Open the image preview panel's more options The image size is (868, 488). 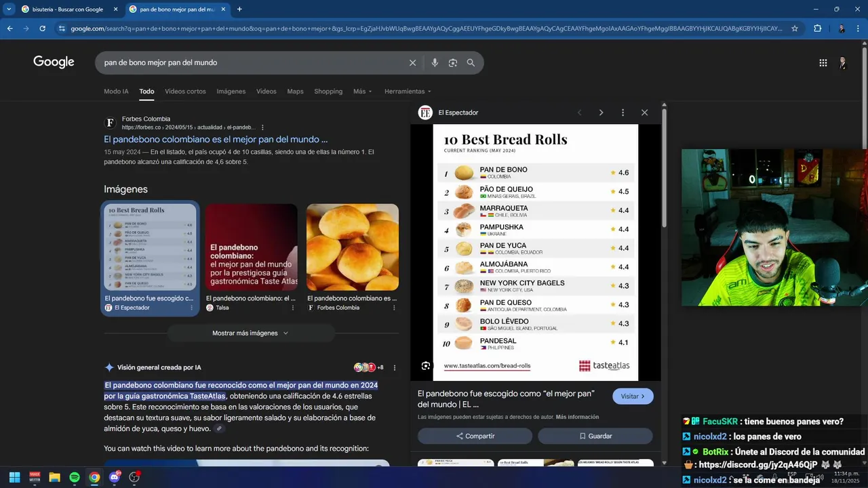click(623, 113)
